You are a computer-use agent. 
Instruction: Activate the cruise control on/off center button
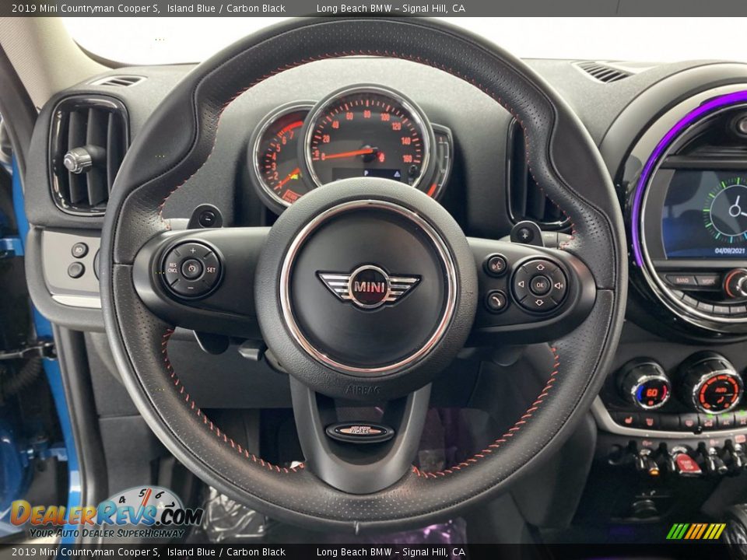tap(191, 269)
